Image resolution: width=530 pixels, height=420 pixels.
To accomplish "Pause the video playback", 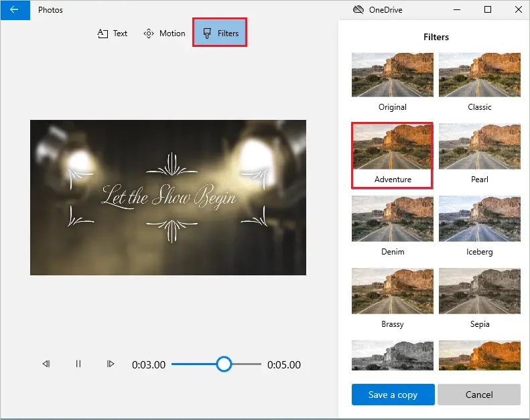I will coord(78,364).
